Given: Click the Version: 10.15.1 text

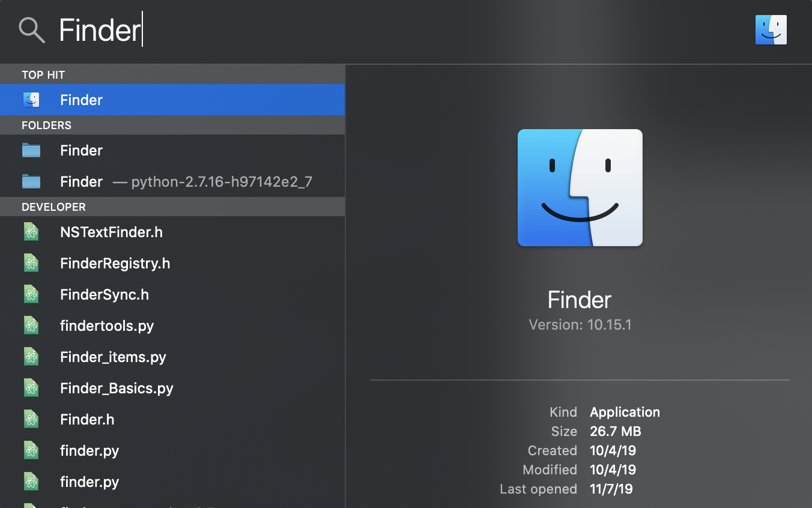Looking at the screenshot, I should pyautogui.click(x=580, y=325).
